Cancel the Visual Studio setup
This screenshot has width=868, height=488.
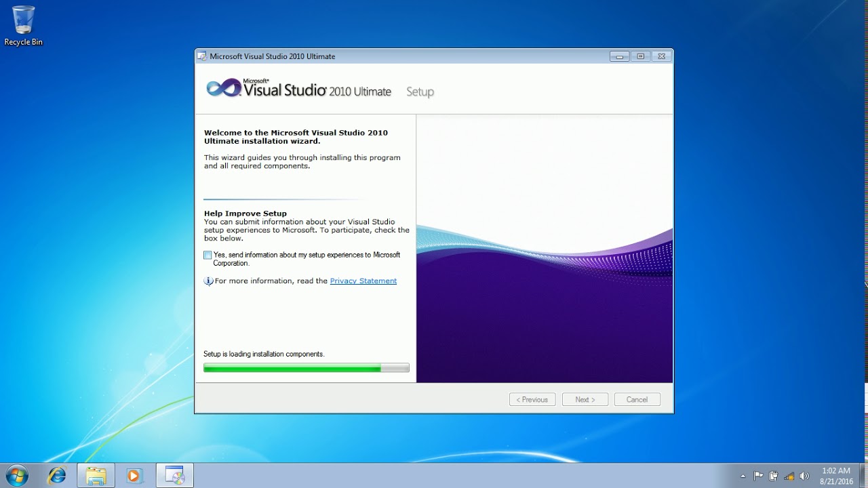(x=637, y=400)
